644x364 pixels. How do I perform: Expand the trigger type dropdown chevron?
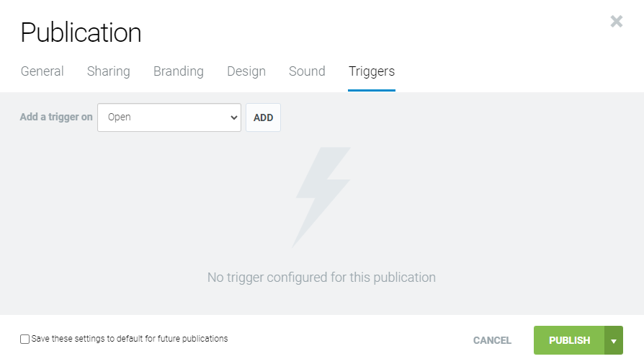pos(233,117)
